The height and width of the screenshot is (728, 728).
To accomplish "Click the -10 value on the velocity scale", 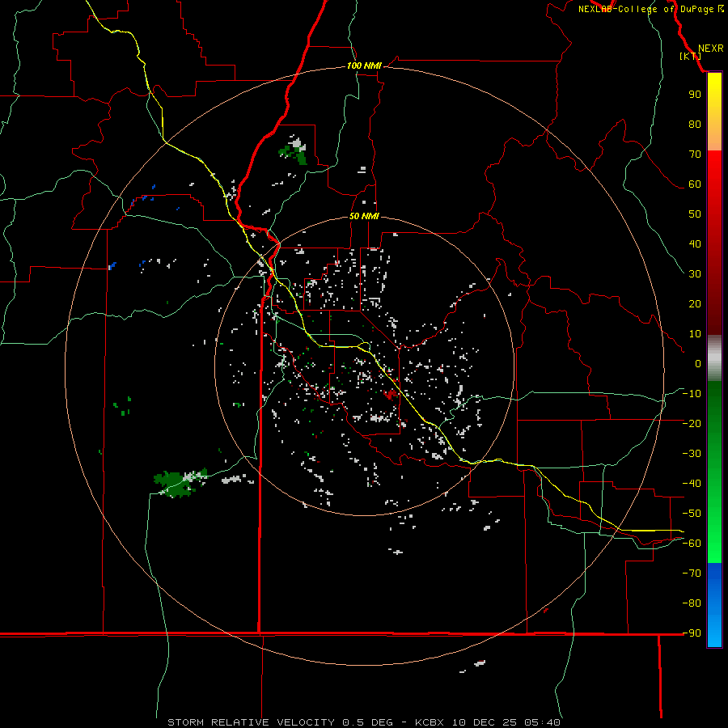I will pyautogui.click(x=692, y=394).
